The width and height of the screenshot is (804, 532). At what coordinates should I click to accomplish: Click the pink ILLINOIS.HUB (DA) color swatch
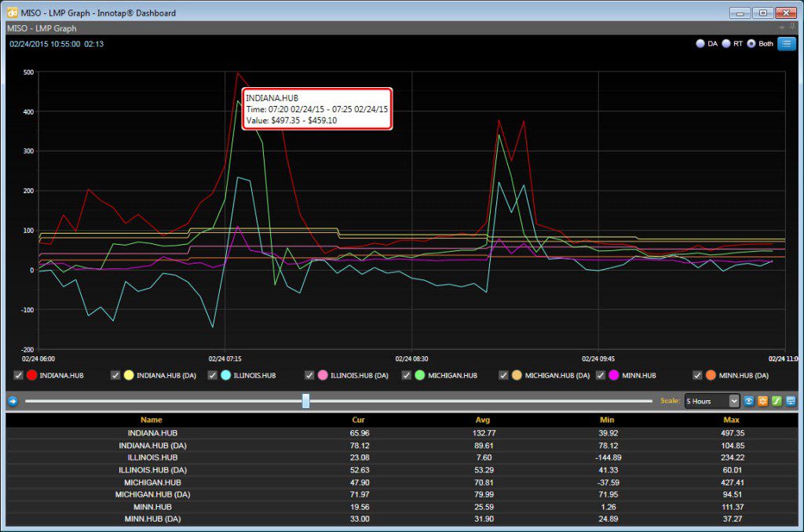[x=323, y=375]
